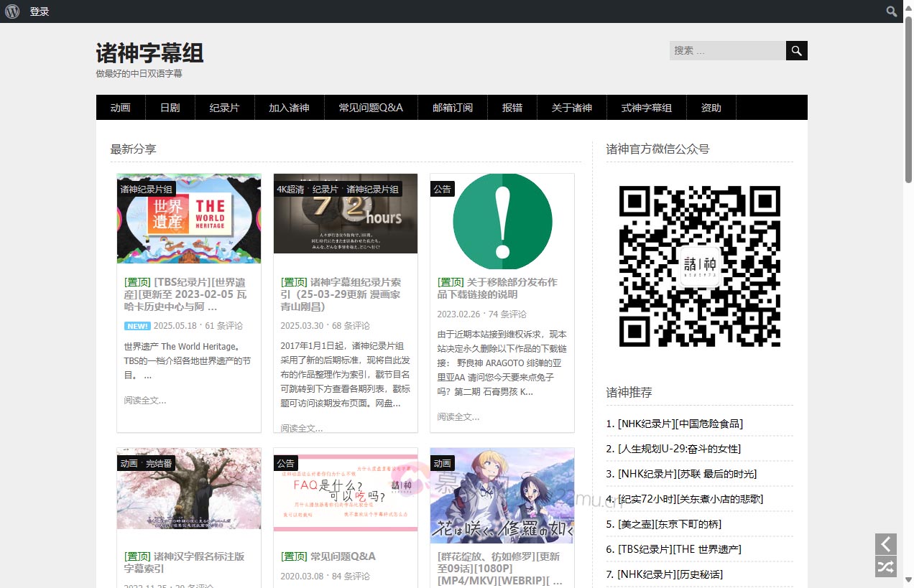This screenshot has width=914, height=588.
Task: Click the shuffle random post icon
Action: (x=885, y=566)
